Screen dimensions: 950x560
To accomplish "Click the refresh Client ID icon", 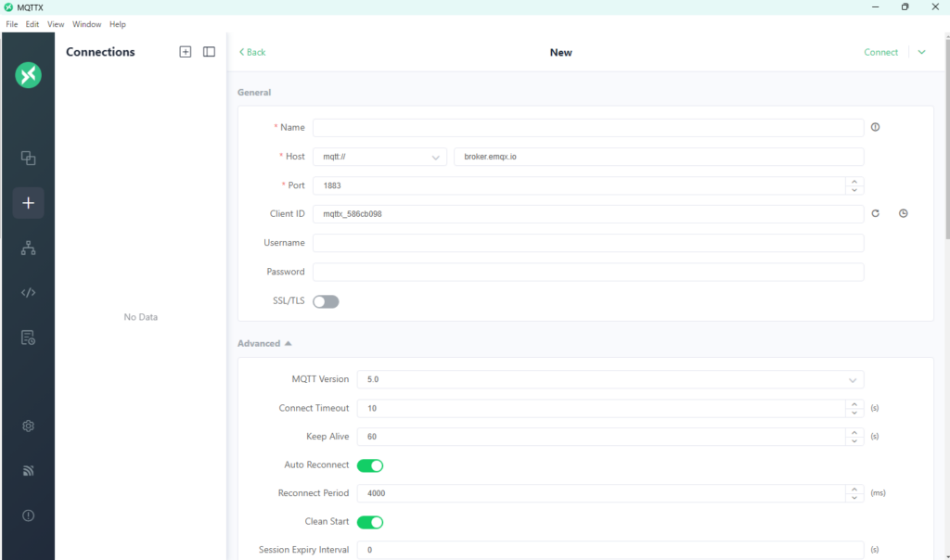I will coord(875,214).
